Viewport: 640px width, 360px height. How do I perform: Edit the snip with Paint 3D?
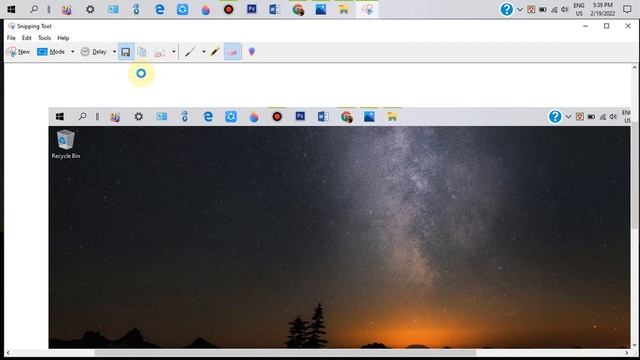coord(252,52)
